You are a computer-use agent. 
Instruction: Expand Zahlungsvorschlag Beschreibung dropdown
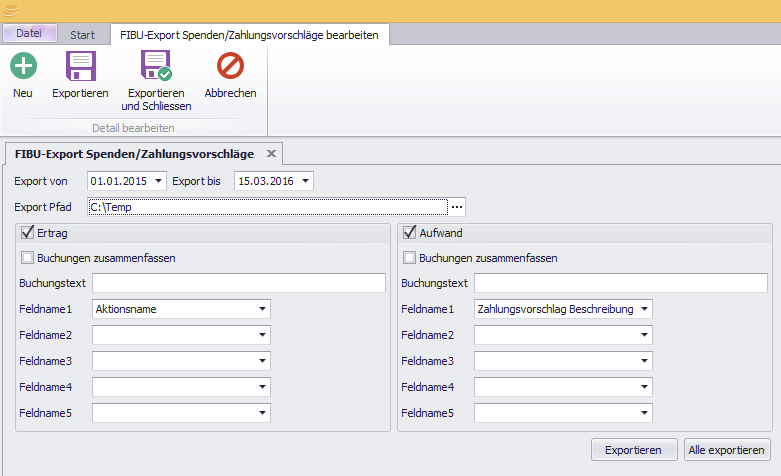644,309
